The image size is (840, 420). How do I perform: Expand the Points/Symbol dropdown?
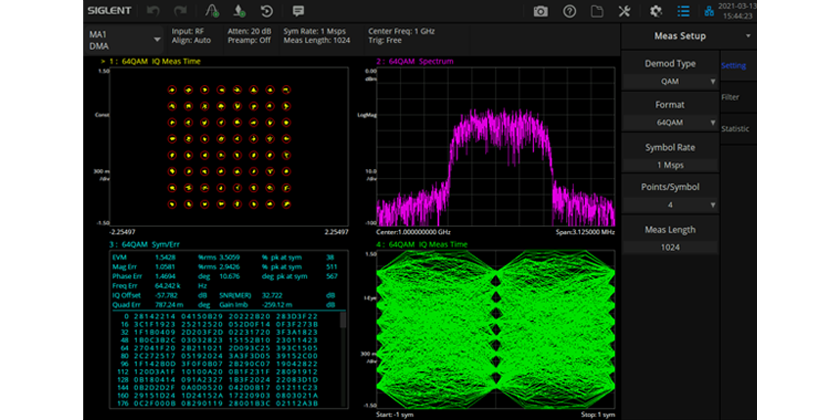pos(670,205)
